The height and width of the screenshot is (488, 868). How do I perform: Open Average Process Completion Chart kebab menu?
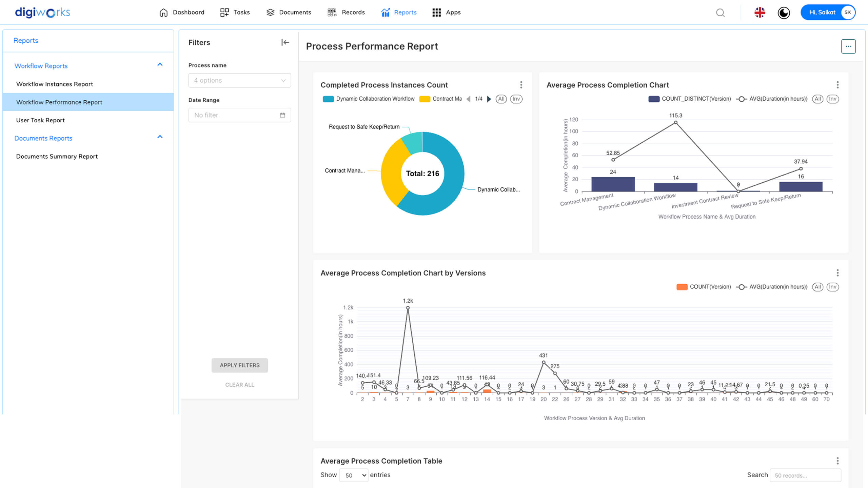coord(837,85)
